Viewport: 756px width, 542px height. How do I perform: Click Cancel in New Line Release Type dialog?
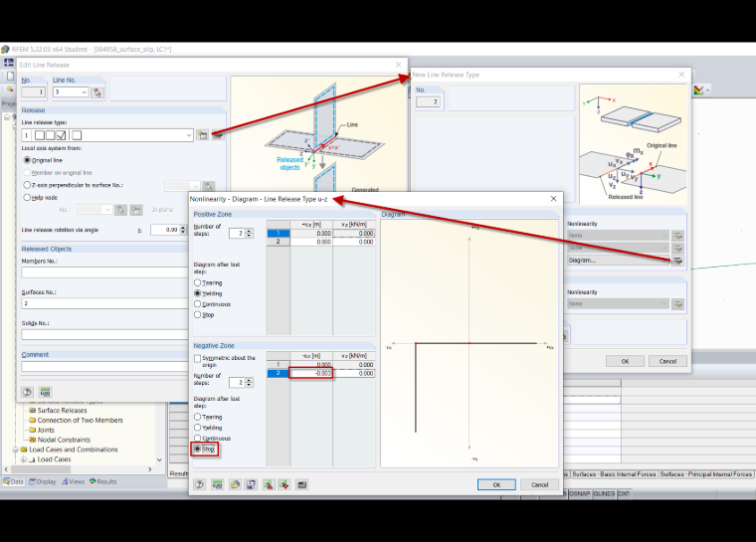click(667, 361)
